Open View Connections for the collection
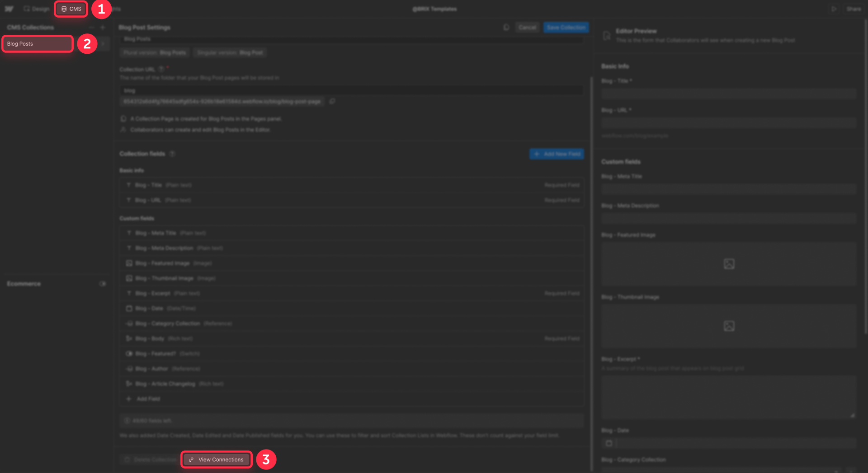 216,459
